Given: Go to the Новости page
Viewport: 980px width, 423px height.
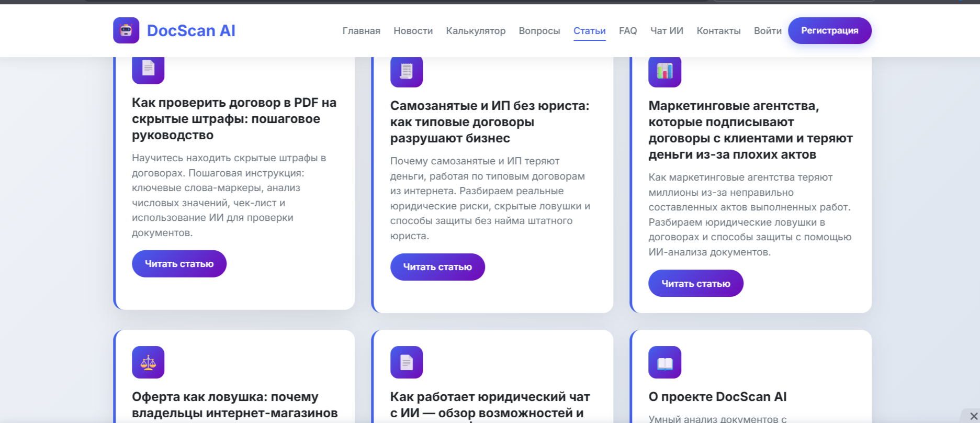Looking at the screenshot, I should [413, 31].
